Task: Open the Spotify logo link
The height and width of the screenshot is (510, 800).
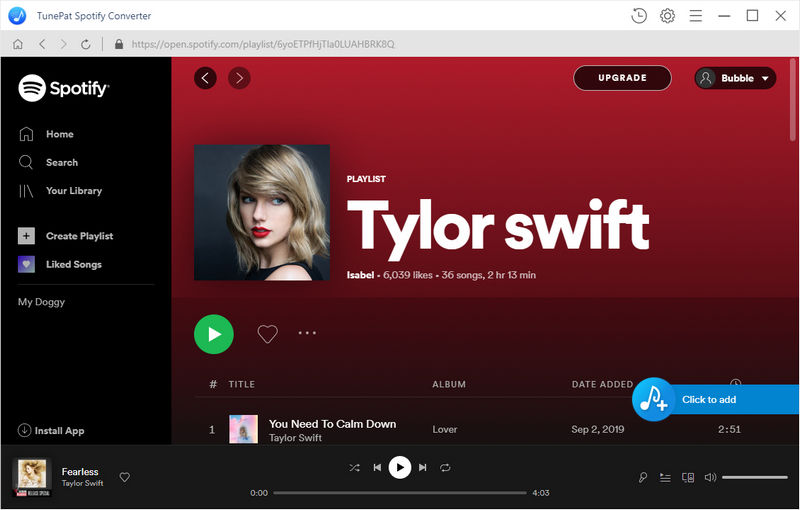Action: tap(64, 88)
